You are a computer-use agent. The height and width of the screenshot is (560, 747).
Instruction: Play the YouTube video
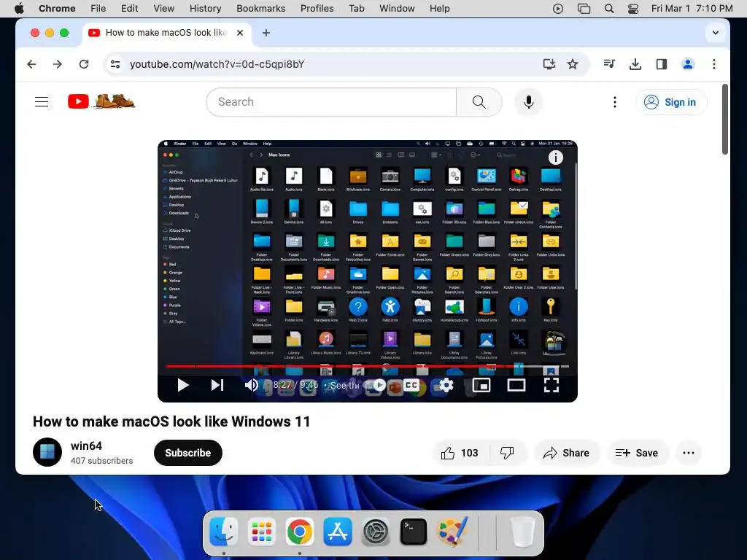(x=183, y=385)
